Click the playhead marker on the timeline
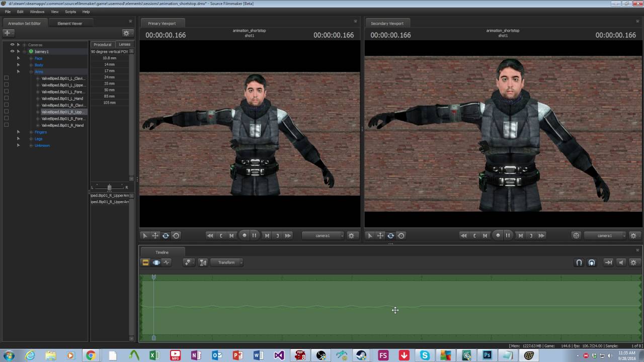 (x=154, y=277)
